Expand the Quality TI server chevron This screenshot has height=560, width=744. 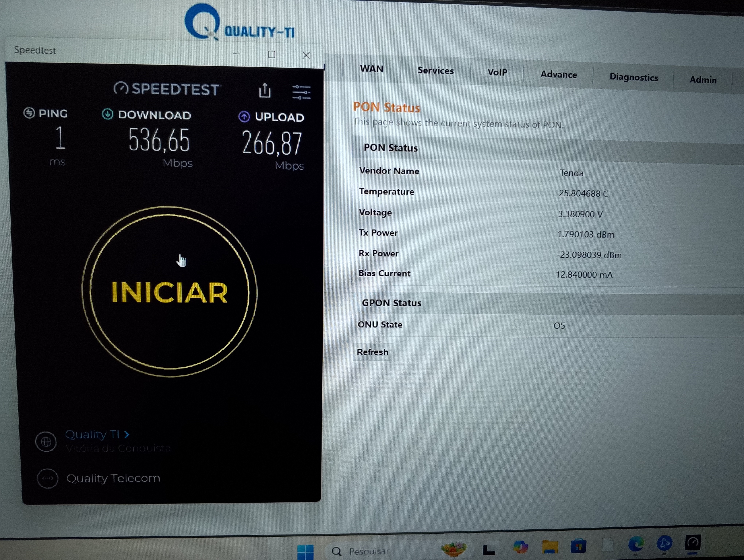coord(127,435)
